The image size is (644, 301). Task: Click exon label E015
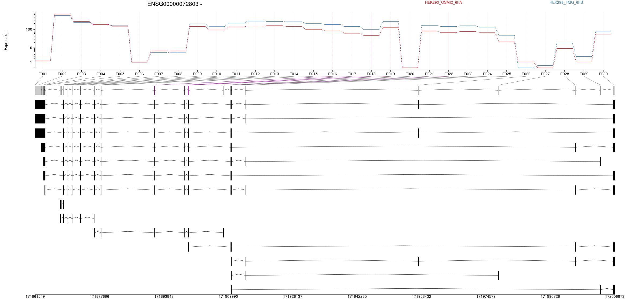(313, 74)
